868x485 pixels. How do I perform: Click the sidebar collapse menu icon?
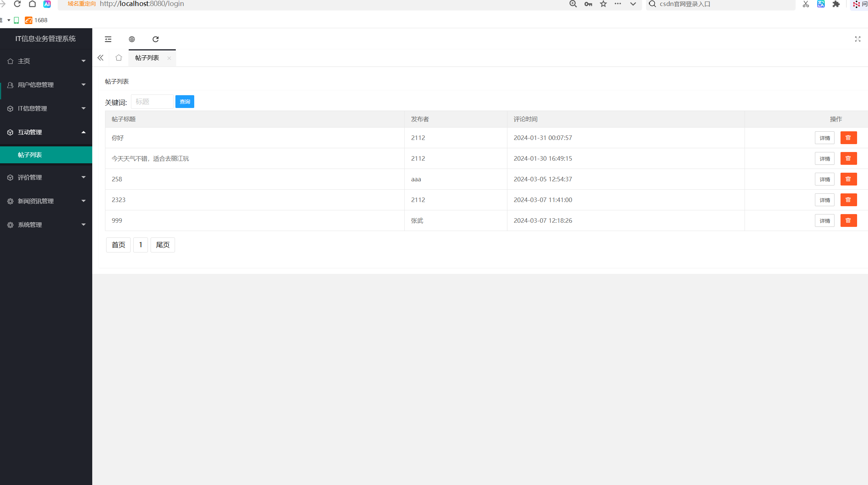pyautogui.click(x=108, y=39)
